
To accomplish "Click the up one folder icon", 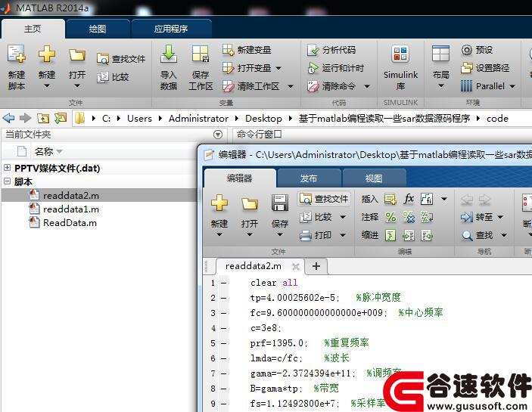I will (x=43, y=118).
